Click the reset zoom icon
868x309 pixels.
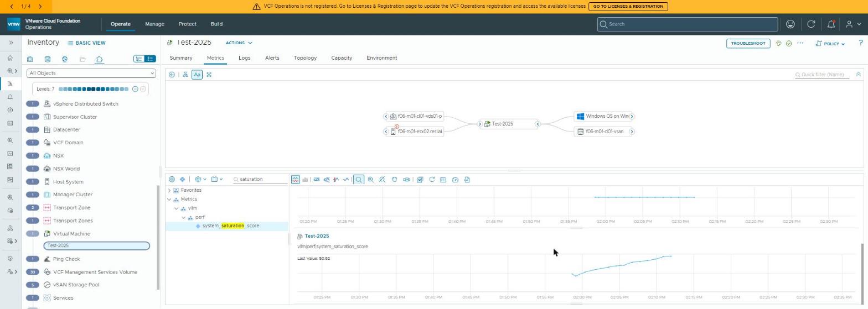(x=383, y=180)
